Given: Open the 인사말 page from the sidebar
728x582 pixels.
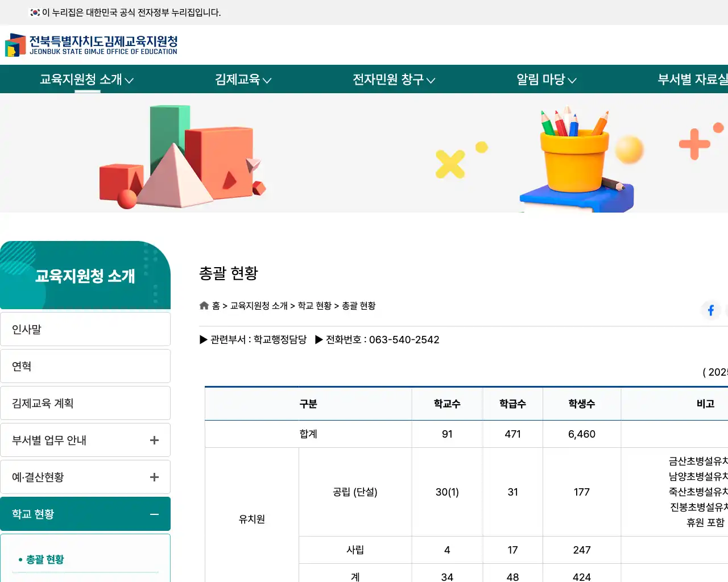Looking at the screenshot, I should click(x=85, y=329).
